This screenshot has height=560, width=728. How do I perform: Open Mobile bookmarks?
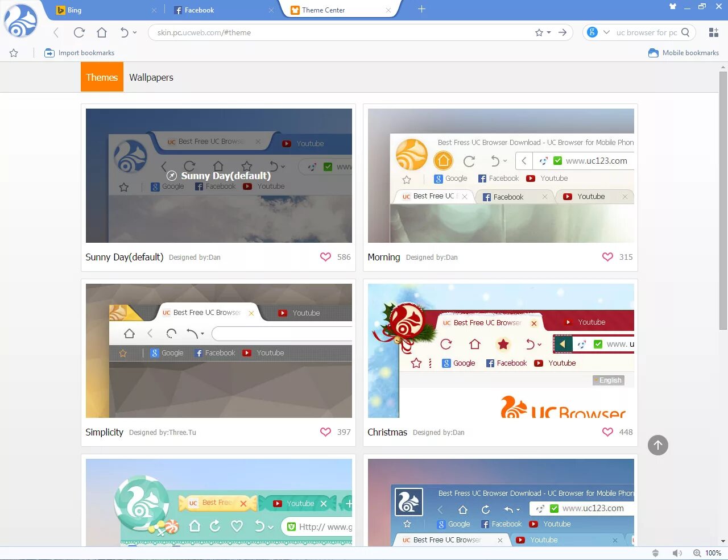684,53
